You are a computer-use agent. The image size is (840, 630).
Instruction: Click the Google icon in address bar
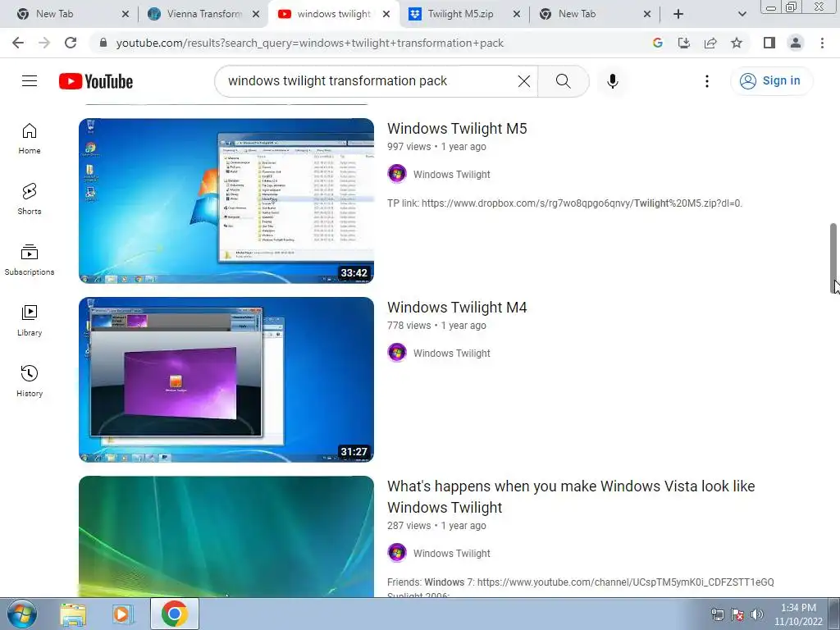click(x=657, y=43)
